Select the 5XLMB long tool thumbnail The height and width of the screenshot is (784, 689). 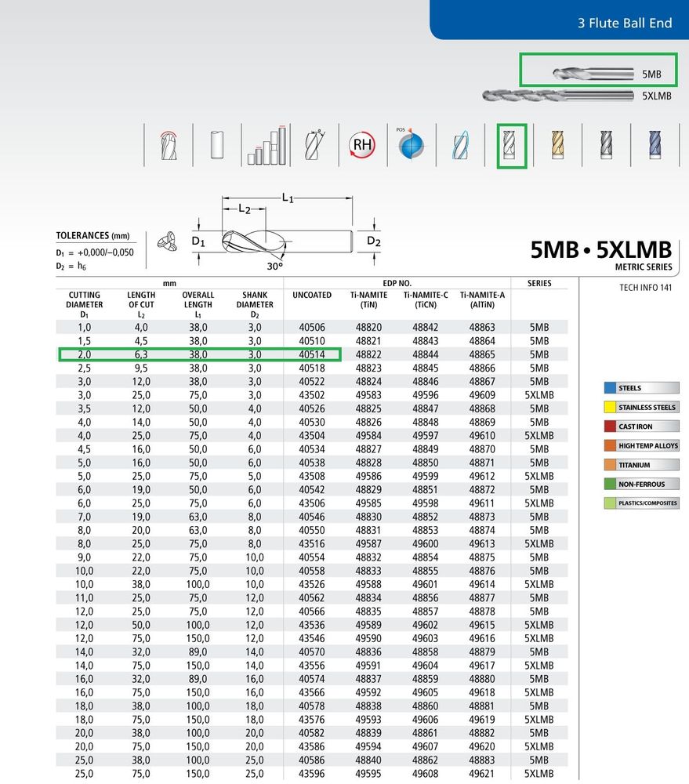pos(558,95)
